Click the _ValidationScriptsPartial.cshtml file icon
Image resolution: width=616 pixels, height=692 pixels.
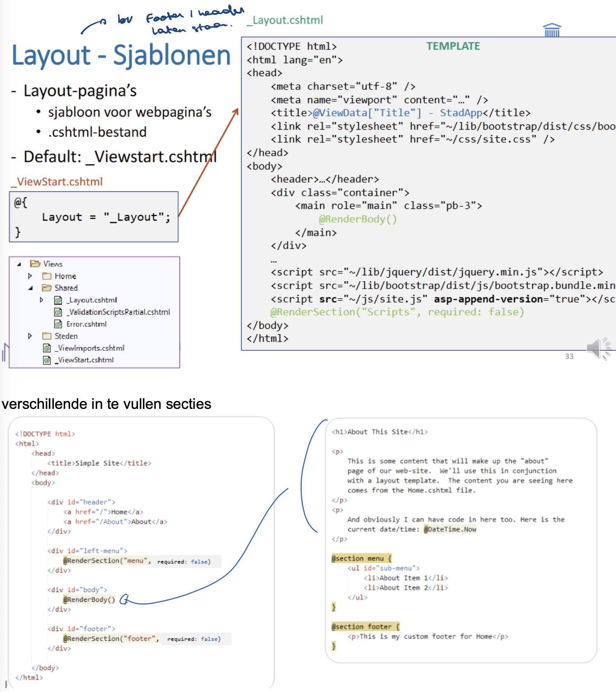[x=58, y=312]
